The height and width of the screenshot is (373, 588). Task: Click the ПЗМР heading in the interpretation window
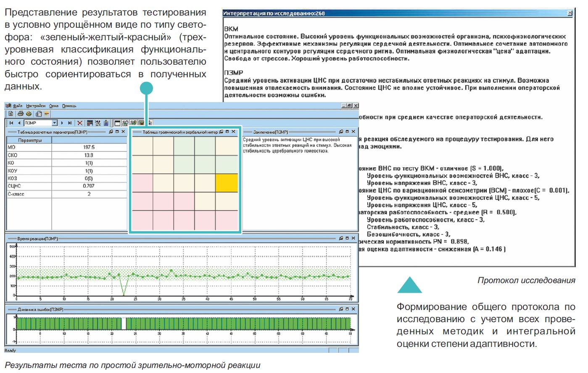[234, 73]
